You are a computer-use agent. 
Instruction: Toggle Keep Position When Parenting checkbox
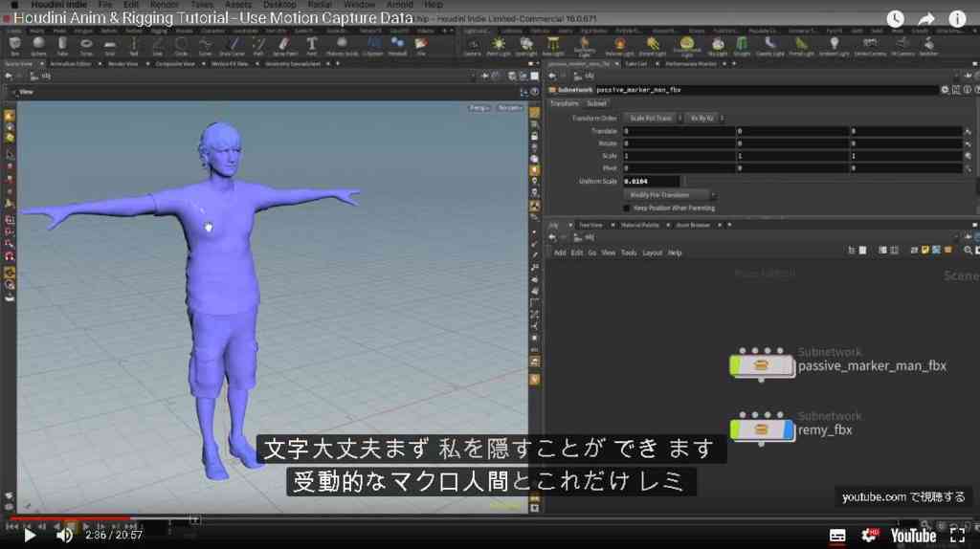pos(627,208)
